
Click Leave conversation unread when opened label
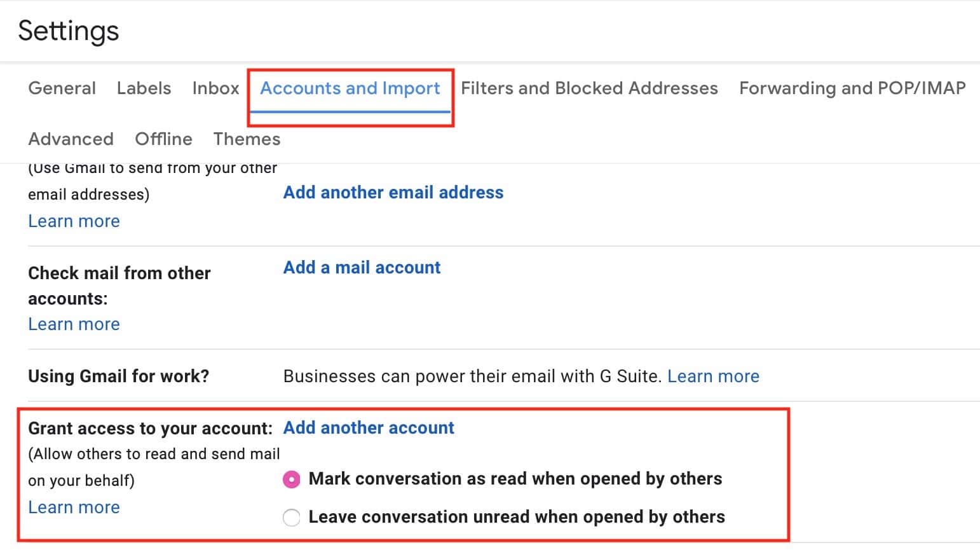point(517,516)
